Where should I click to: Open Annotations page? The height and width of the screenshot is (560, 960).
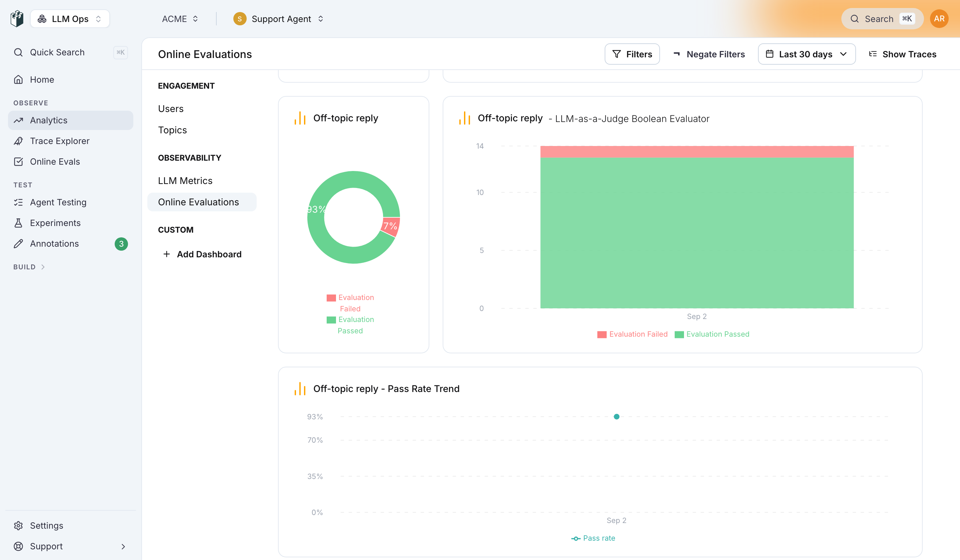pyautogui.click(x=70, y=244)
